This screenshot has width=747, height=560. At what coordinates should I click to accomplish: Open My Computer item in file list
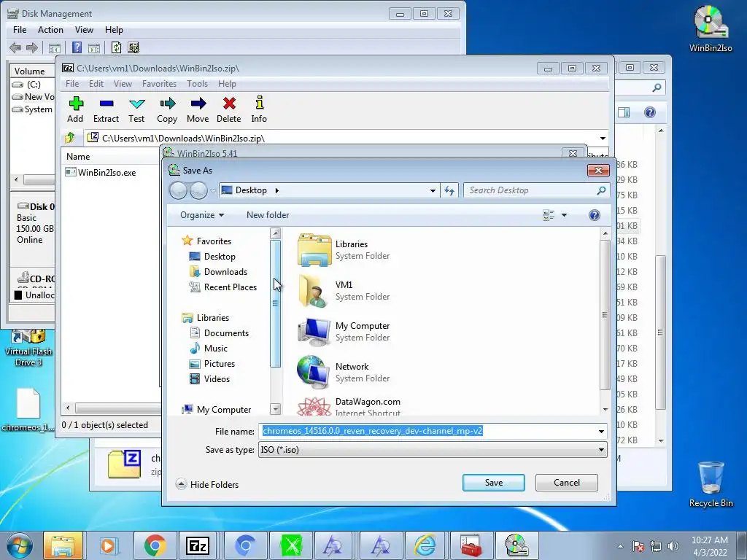tap(343, 332)
